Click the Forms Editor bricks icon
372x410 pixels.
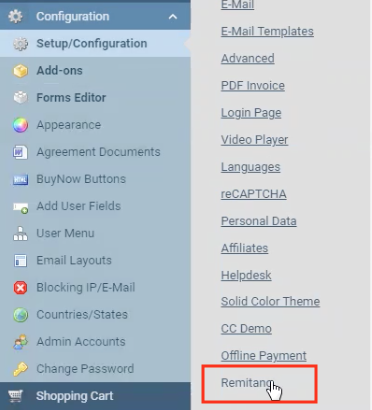coord(20,98)
